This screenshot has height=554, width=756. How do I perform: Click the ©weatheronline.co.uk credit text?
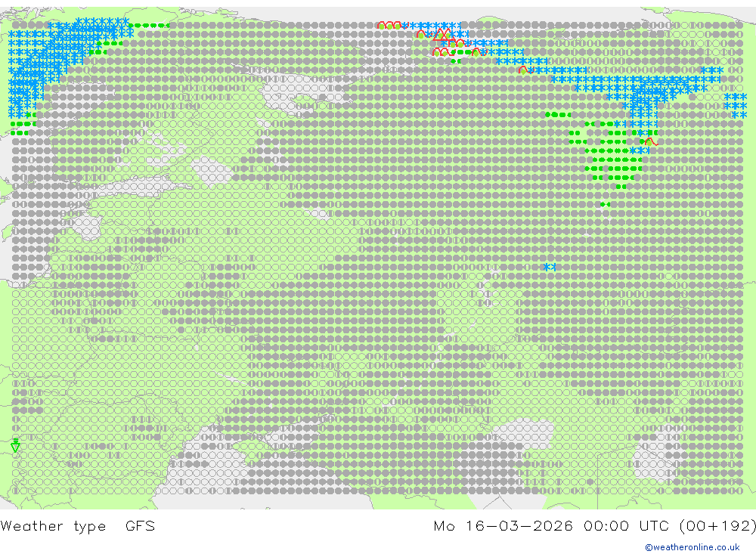[x=692, y=547]
